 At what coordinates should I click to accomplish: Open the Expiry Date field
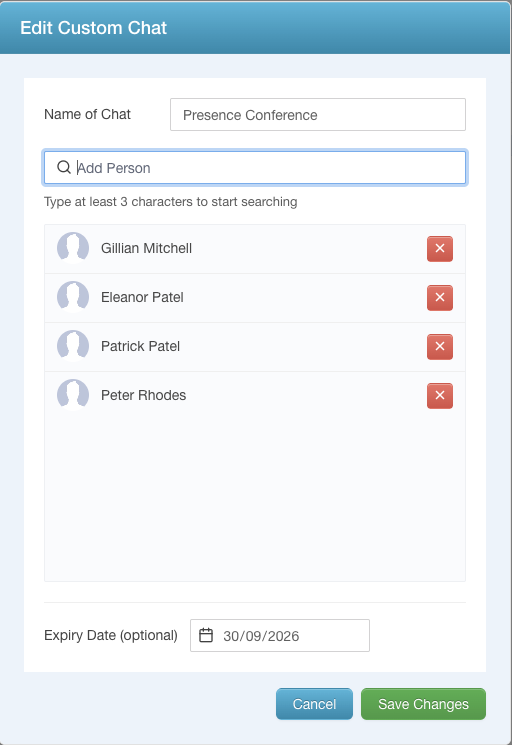tap(280, 635)
